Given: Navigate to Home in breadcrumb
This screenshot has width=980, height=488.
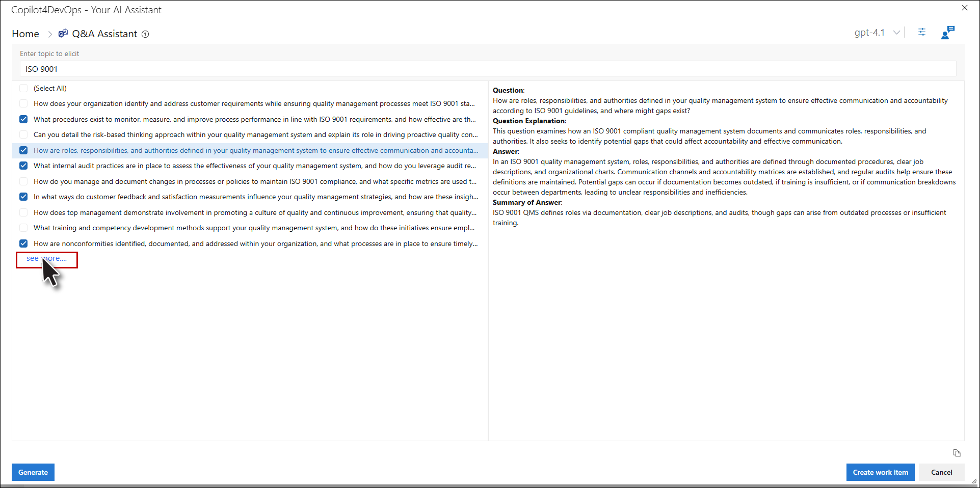Looking at the screenshot, I should (x=25, y=34).
